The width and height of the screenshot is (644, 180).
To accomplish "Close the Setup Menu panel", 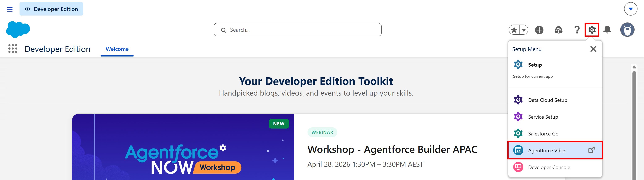I will click(x=593, y=49).
